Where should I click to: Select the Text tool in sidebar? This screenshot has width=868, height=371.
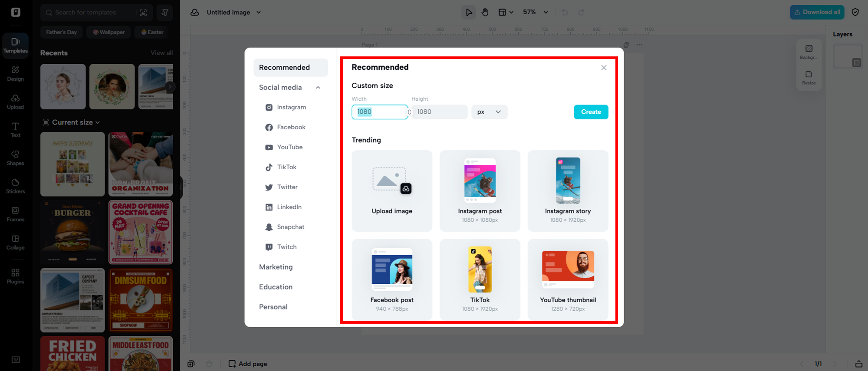[x=15, y=130]
